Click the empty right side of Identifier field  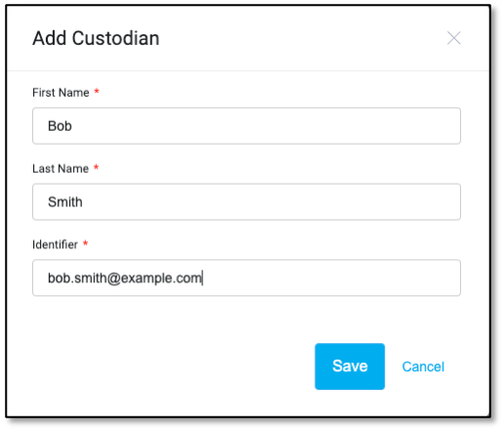pyautogui.click(x=330, y=278)
